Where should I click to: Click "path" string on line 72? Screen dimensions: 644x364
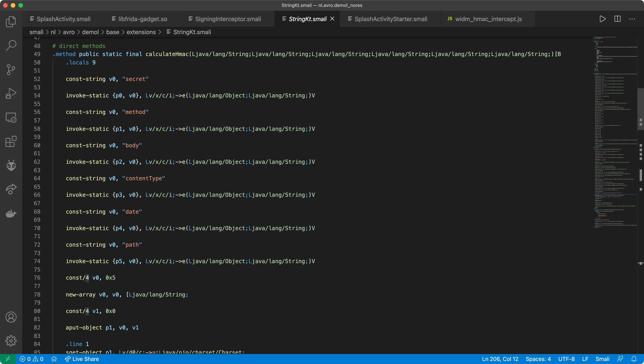[132, 245]
